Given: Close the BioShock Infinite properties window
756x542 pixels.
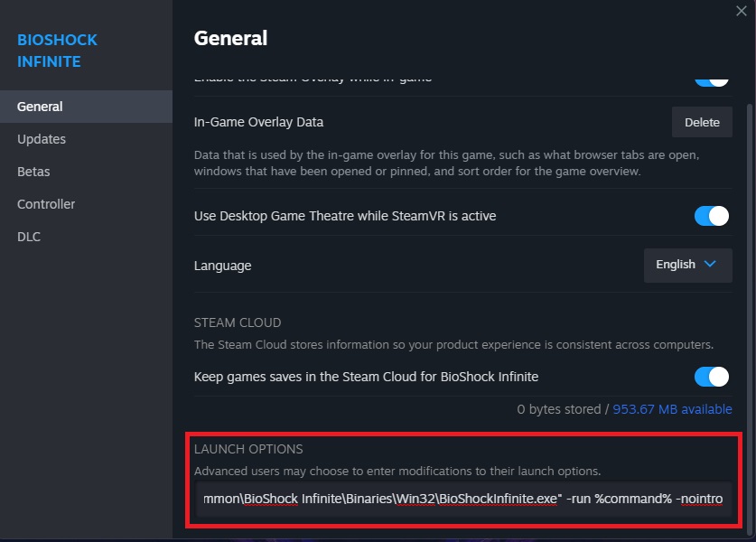Looking at the screenshot, I should pyautogui.click(x=742, y=11).
